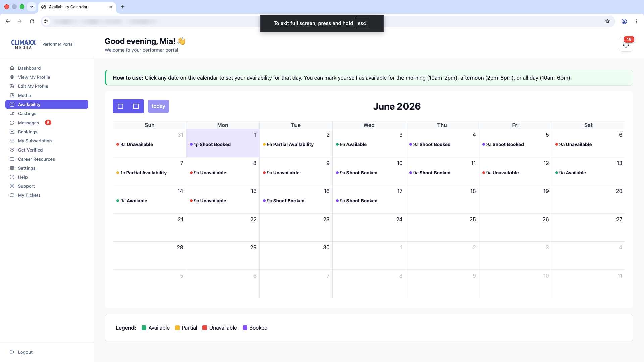
Task: Click the Wed column header
Action: point(369,125)
